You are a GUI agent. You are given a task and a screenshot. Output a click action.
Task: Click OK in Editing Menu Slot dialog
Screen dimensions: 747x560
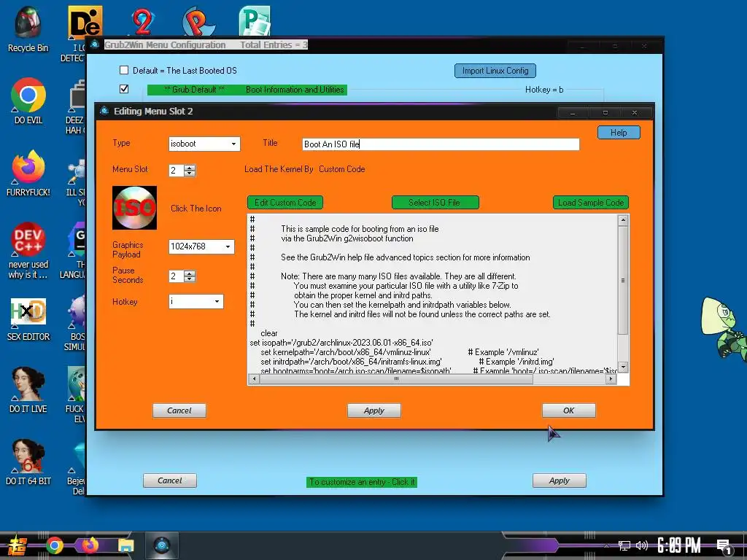tap(568, 411)
